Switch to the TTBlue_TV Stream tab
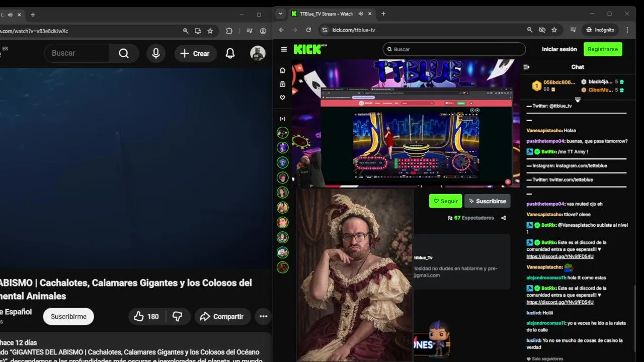644x362 pixels. (327, 14)
